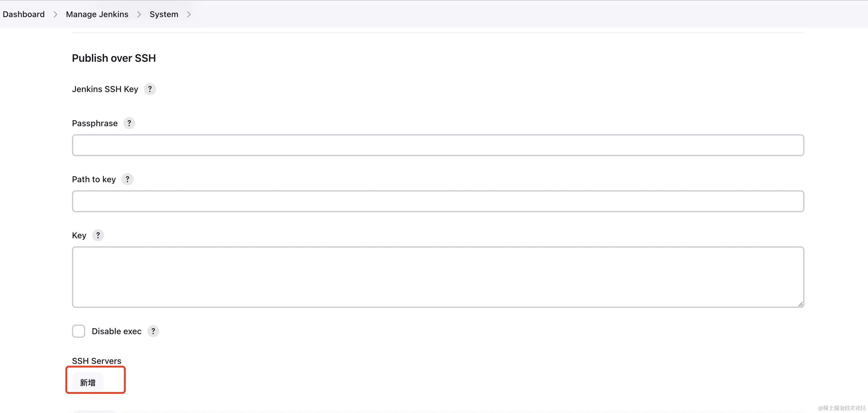Open the Key field help tooltip

(x=98, y=235)
